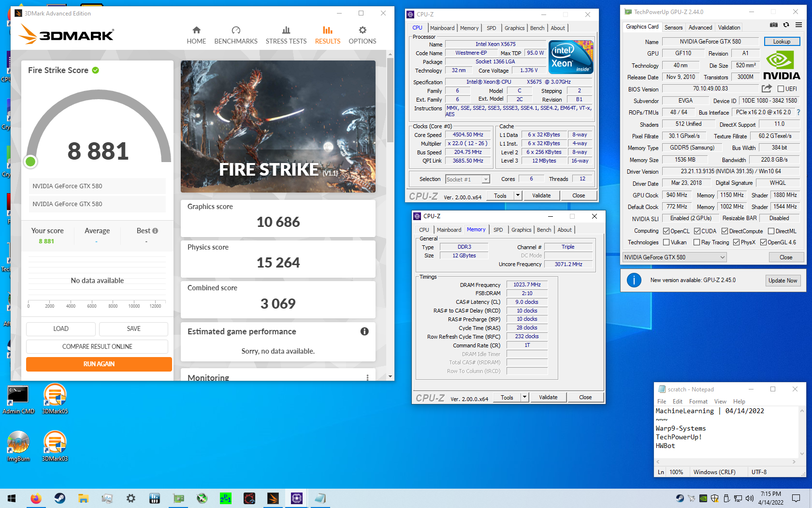Click the Fire Strike thumbnail image
The height and width of the screenshot is (508, 812).
278,126
